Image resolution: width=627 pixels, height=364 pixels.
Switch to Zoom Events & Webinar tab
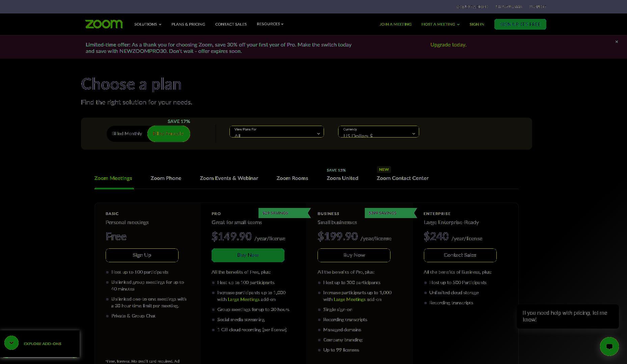point(229,178)
